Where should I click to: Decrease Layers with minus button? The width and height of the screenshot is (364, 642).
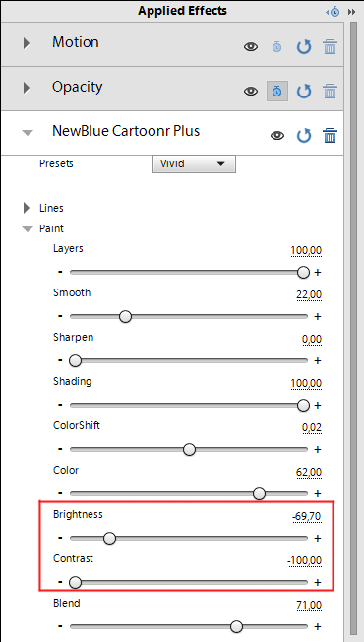coord(60,272)
